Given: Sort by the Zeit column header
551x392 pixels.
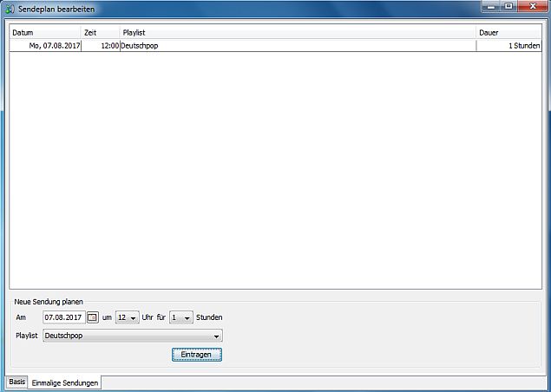Looking at the screenshot, I should (100, 32).
